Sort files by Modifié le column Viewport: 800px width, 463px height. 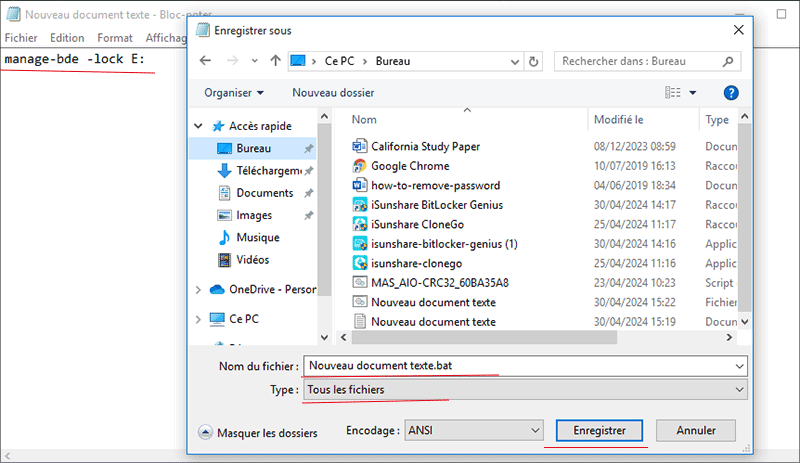(x=618, y=119)
